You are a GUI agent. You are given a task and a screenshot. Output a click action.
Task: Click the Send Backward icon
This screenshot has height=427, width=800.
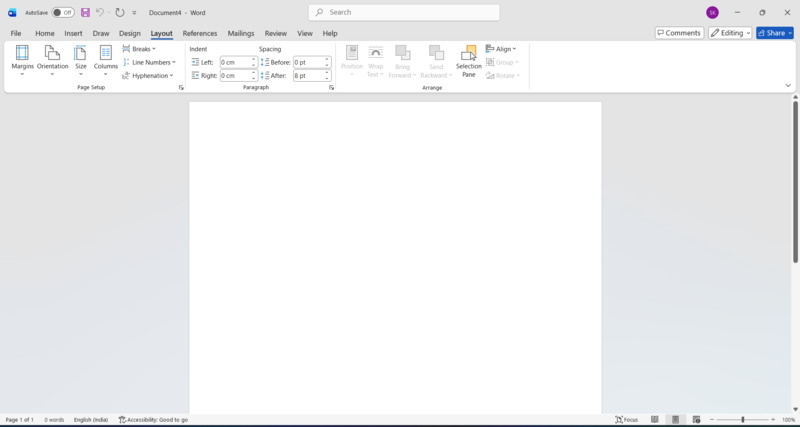436,53
